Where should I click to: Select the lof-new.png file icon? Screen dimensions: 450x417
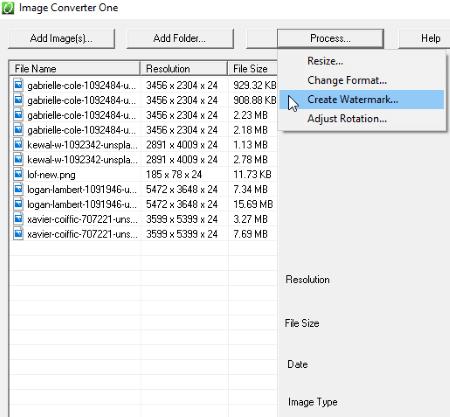coord(18,174)
